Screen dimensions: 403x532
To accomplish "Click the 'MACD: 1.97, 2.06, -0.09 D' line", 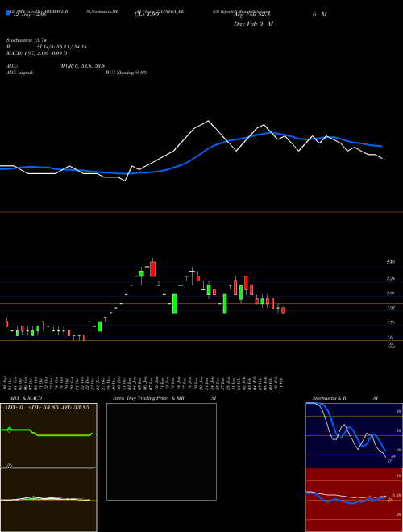I will 36,53.
